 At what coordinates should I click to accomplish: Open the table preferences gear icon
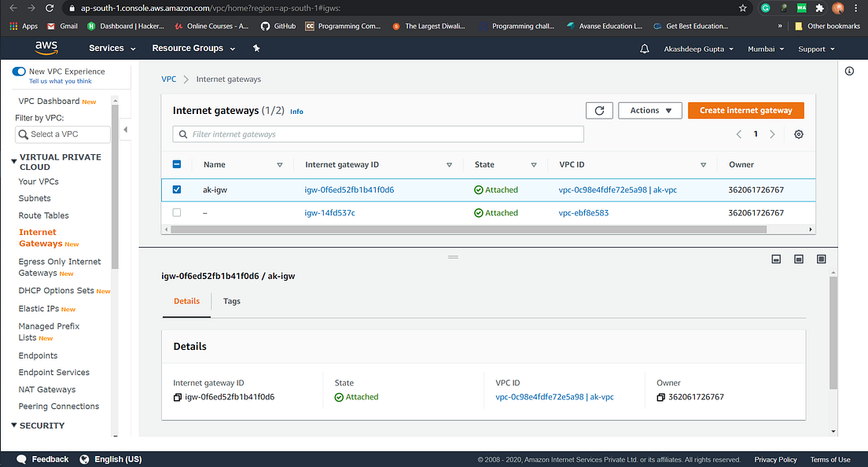798,134
